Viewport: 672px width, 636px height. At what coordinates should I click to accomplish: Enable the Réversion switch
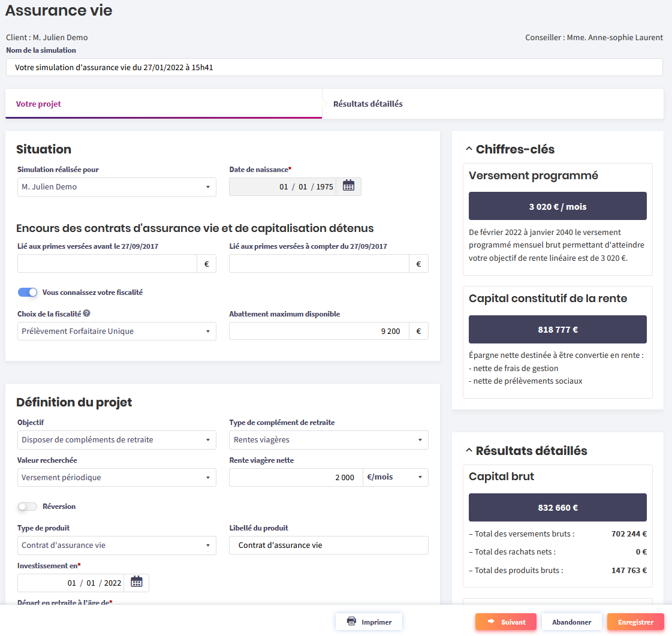pyautogui.click(x=28, y=507)
